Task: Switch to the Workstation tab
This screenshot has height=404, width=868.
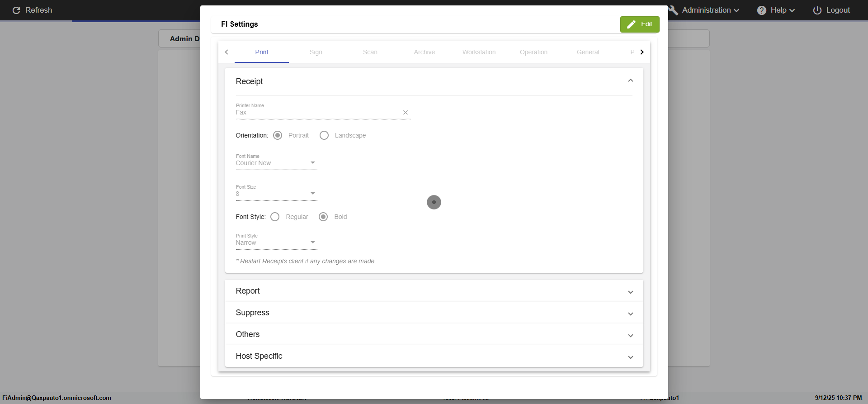Action: click(x=479, y=52)
